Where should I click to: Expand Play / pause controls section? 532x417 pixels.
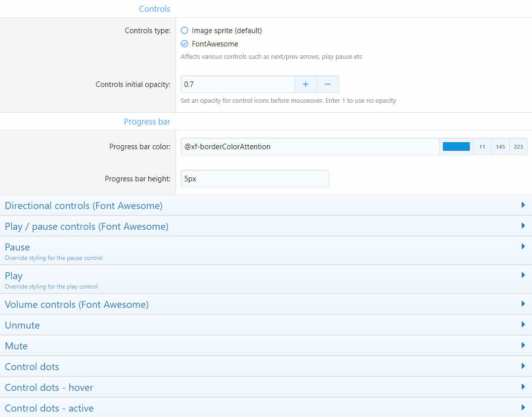(x=87, y=226)
